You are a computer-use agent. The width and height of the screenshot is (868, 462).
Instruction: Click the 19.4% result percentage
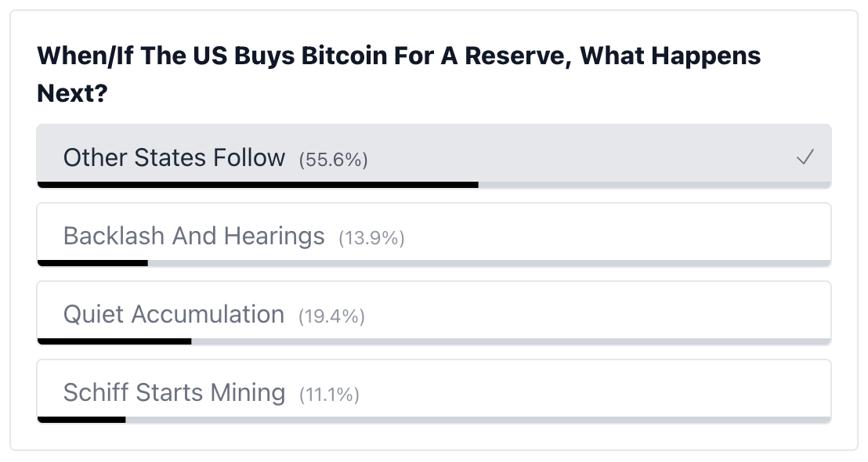[x=331, y=316]
